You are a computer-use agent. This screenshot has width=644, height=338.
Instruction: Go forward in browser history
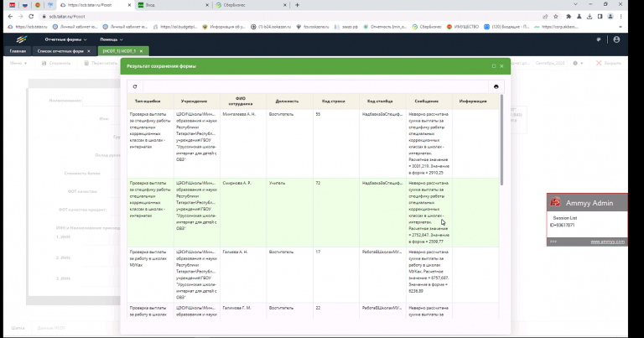pos(20,17)
